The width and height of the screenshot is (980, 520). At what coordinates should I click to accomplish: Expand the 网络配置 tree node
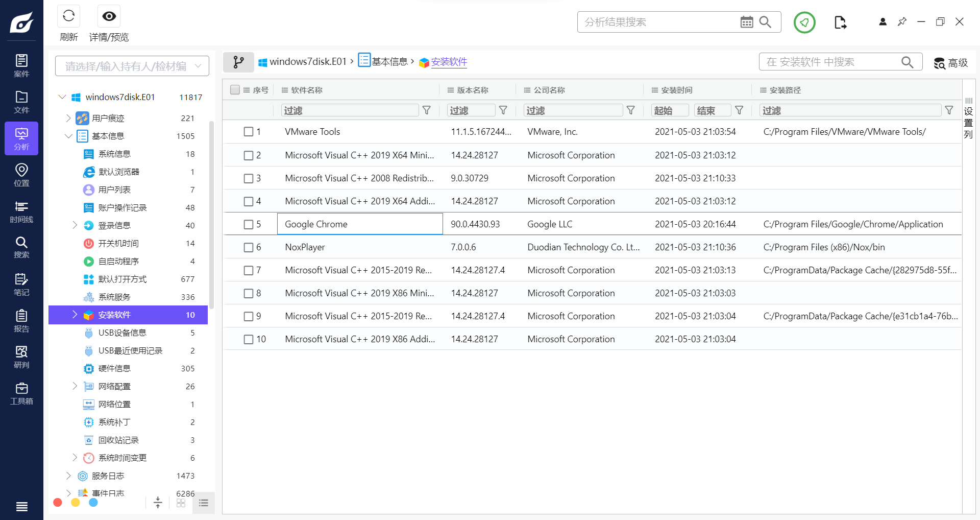[x=75, y=386]
